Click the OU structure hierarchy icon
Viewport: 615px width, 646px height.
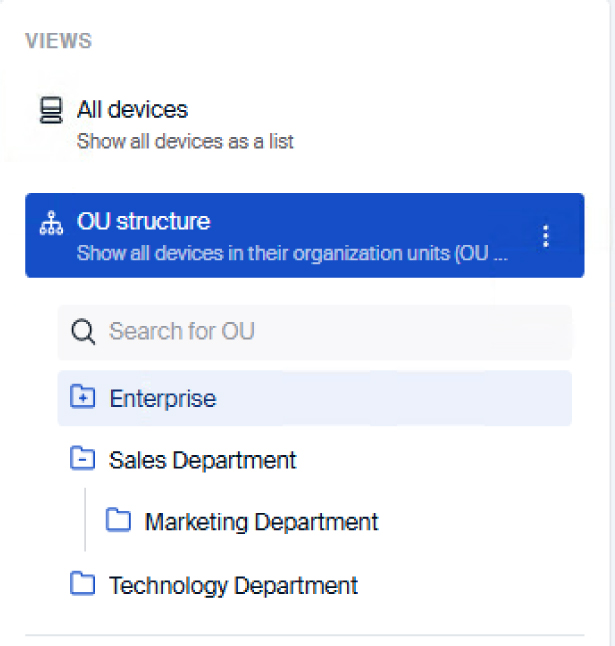[51, 225]
